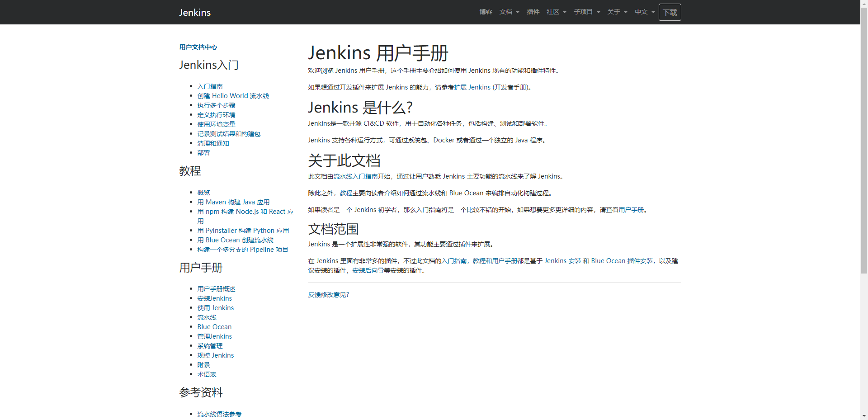The height and width of the screenshot is (420, 868).
Task: Go to 执行多个步骤 page
Action: pos(216,105)
